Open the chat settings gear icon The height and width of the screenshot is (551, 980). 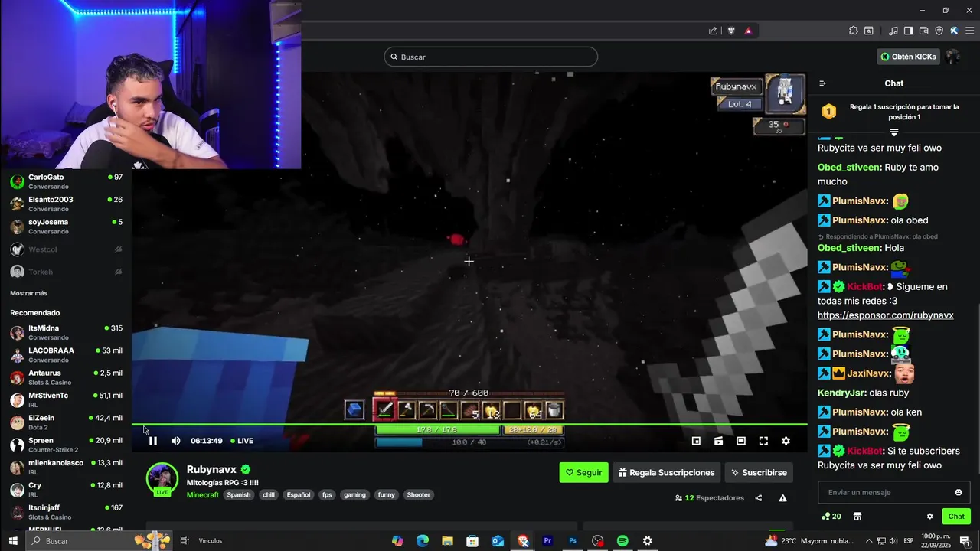[x=930, y=517]
